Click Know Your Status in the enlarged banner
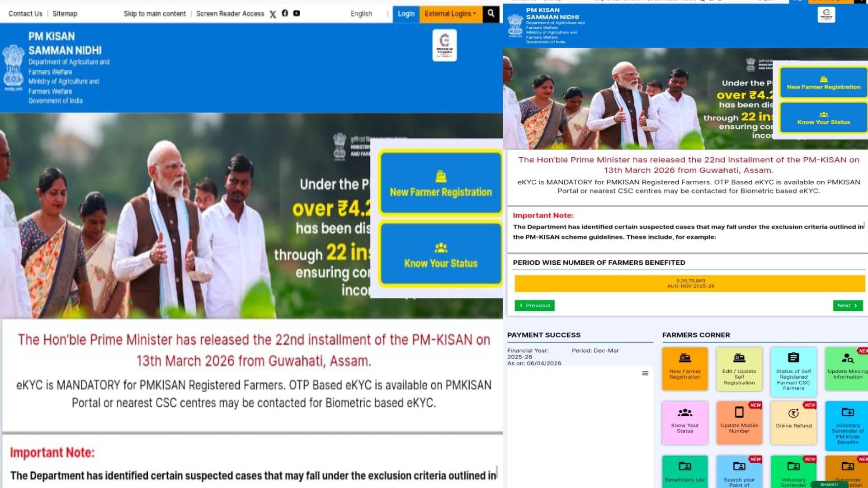868x488 pixels. click(x=441, y=254)
